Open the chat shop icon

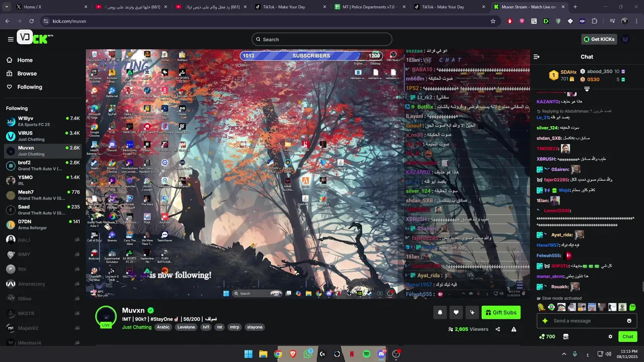566,337
